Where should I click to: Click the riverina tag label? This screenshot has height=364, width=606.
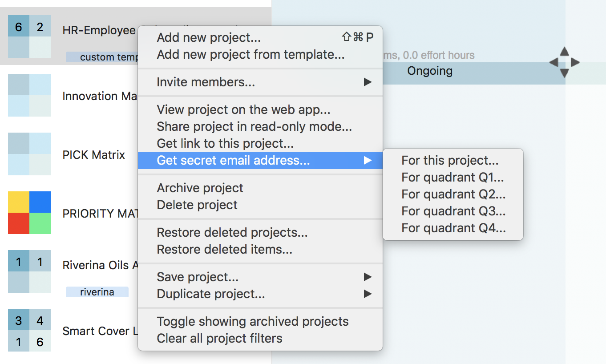97,291
